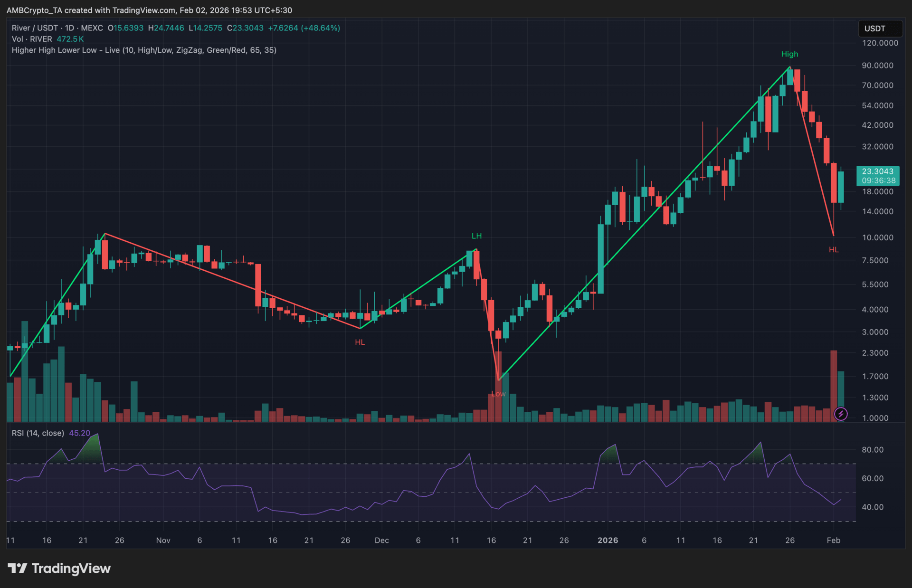Click the purple lightning bolt icon

click(x=840, y=414)
